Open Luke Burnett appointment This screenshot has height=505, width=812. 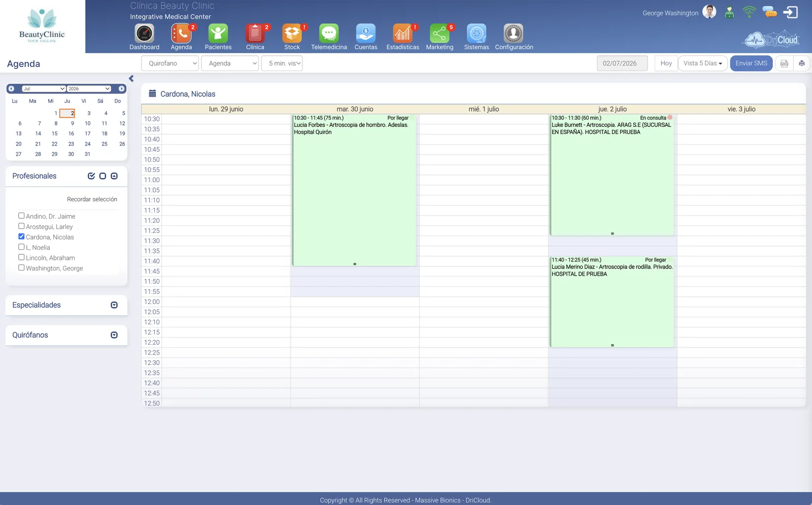click(x=612, y=175)
